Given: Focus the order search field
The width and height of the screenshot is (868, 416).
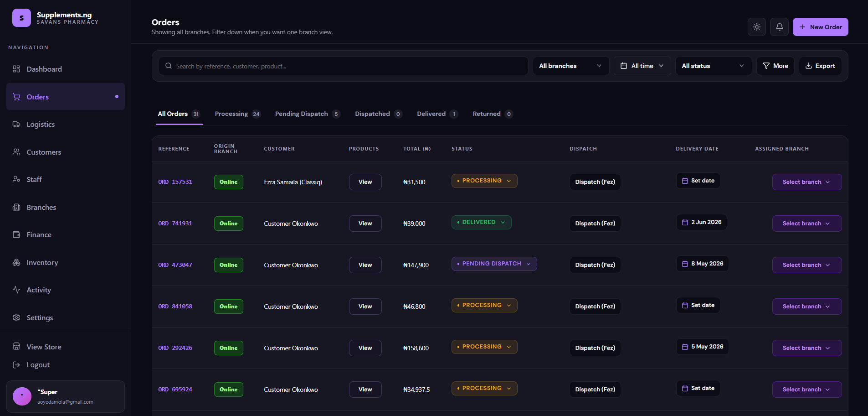Looking at the screenshot, I should (343, 66).
